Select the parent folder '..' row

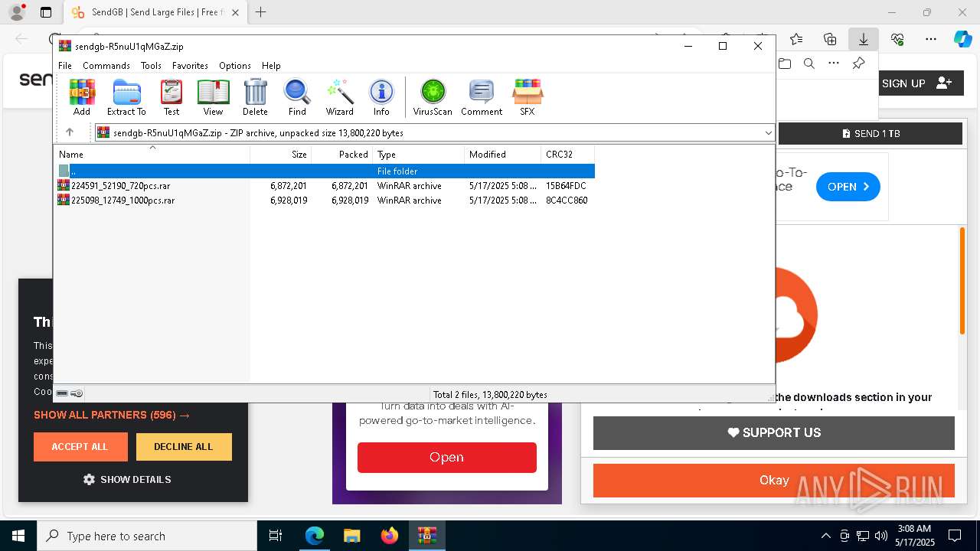point(325,171)
